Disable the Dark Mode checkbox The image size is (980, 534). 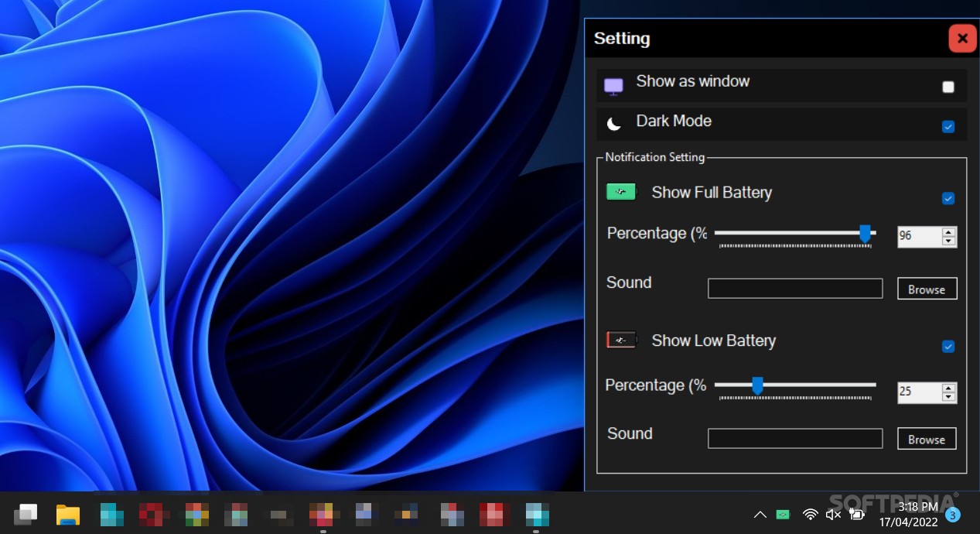[948, 127]
